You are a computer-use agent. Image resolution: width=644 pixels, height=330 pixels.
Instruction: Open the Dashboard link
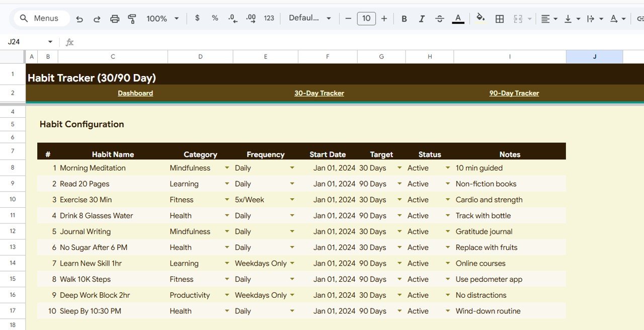point(135,93)
